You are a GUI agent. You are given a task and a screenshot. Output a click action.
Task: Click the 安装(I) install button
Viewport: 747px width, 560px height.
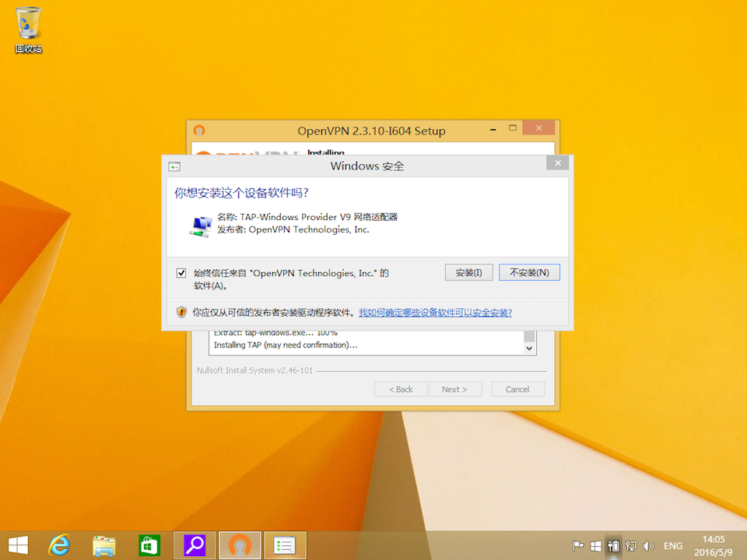click(x=468, y=272)
